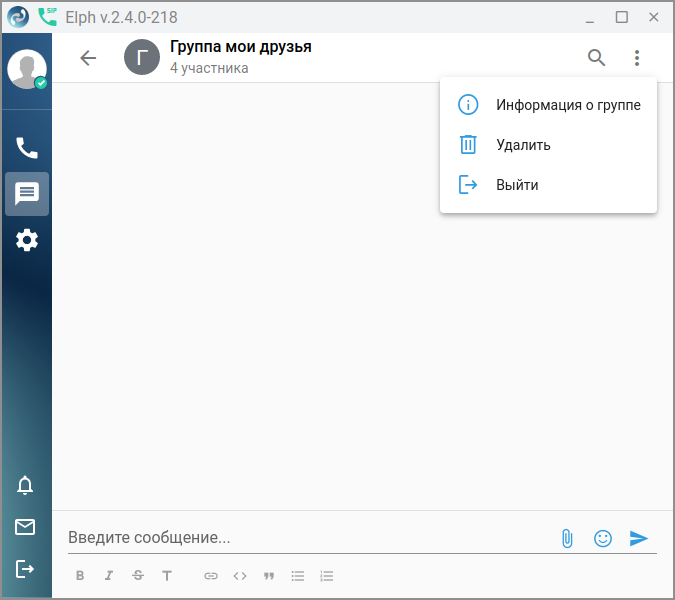Maximize the Elph window

coord(622,17)
